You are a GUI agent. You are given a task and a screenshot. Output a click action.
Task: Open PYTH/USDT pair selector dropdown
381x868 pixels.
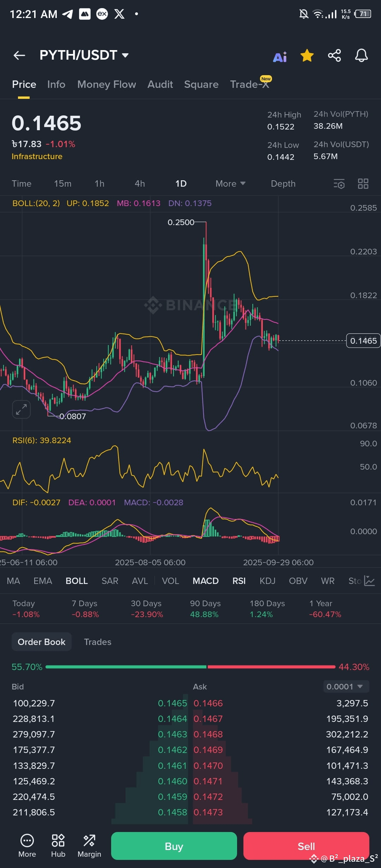point(84,55)
